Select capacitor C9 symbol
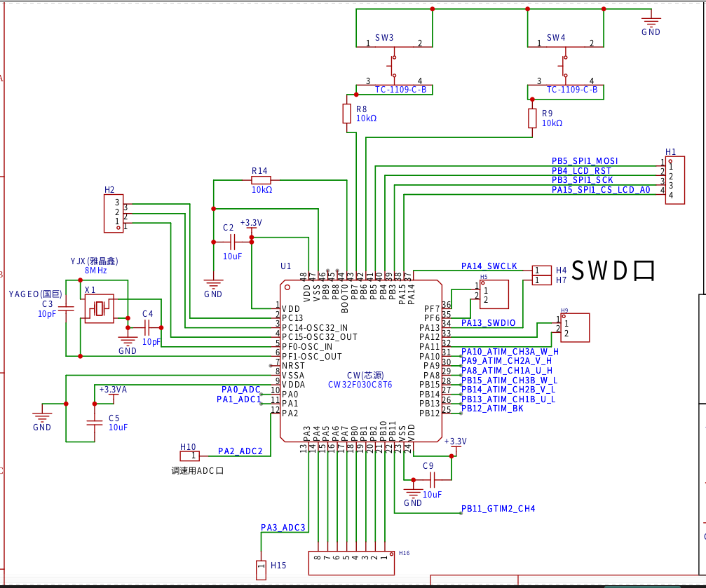 coord(433,480)
